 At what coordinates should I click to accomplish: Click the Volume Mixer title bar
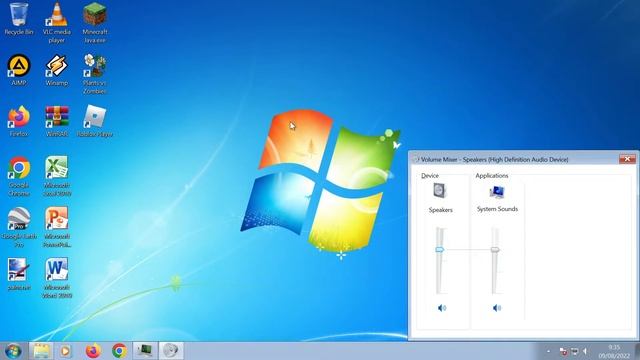pos(514,159)
